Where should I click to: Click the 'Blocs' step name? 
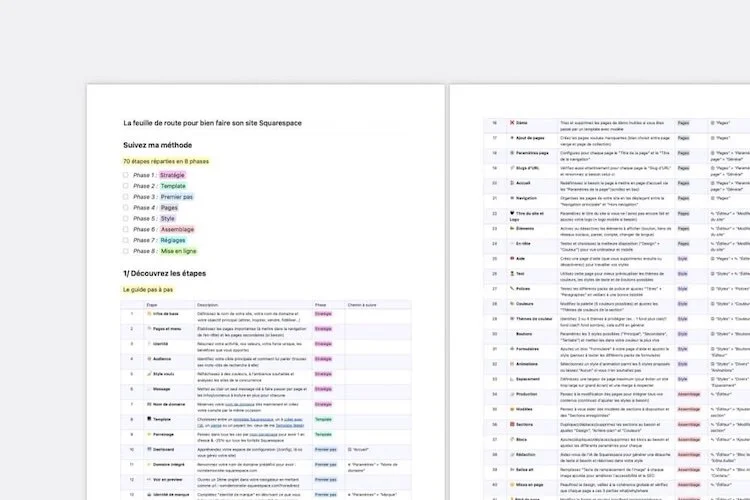pos(521,439)
